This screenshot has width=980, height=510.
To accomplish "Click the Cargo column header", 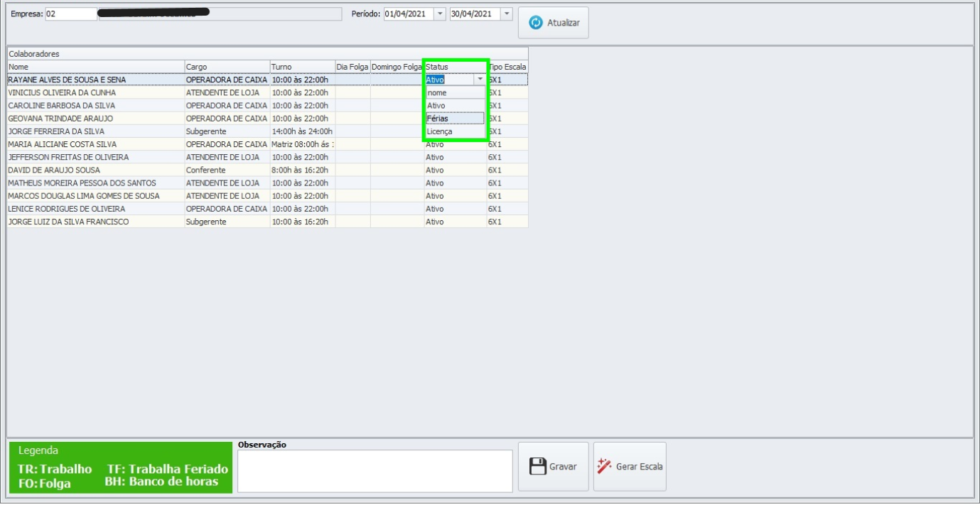I will pyautogui.click(x=227, y=67).
